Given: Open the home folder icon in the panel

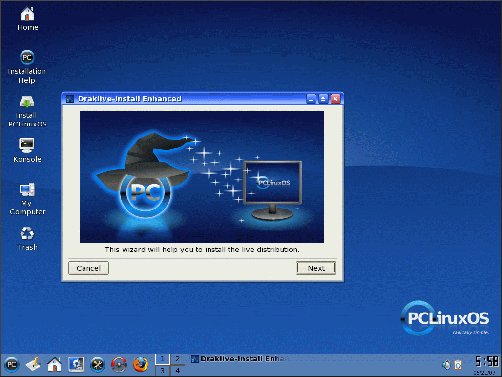Looking at the screenshot, I should click(x=54, y=364).
